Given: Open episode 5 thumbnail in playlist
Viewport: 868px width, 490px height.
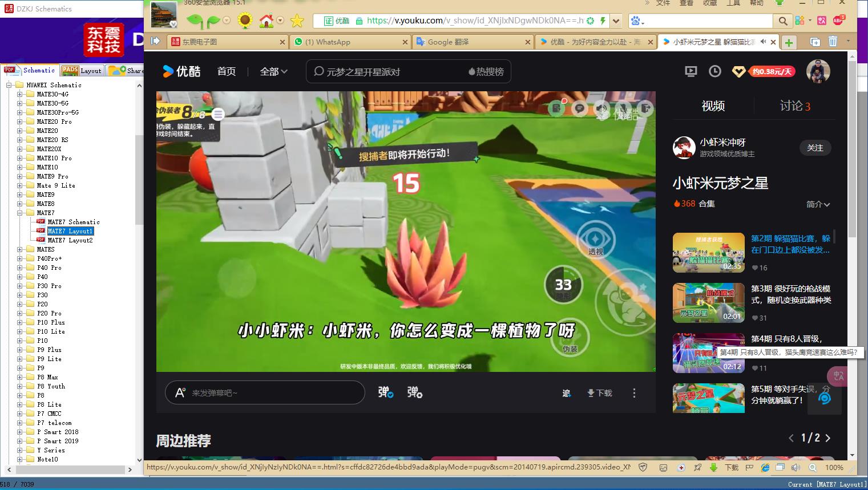Looking at the screenshot, I should (x=709, y=398).
